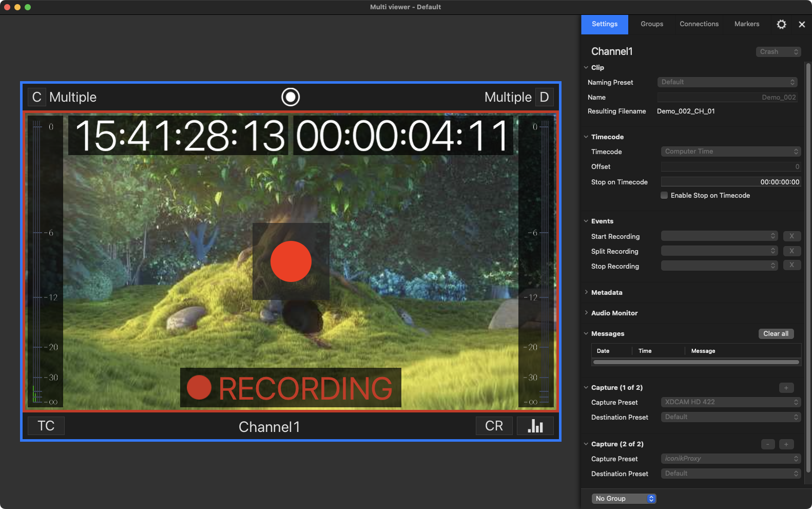Click the Demo_002_CH_01 resulting filename
This screenshot has width=812, height=509.
pos(686,111)
